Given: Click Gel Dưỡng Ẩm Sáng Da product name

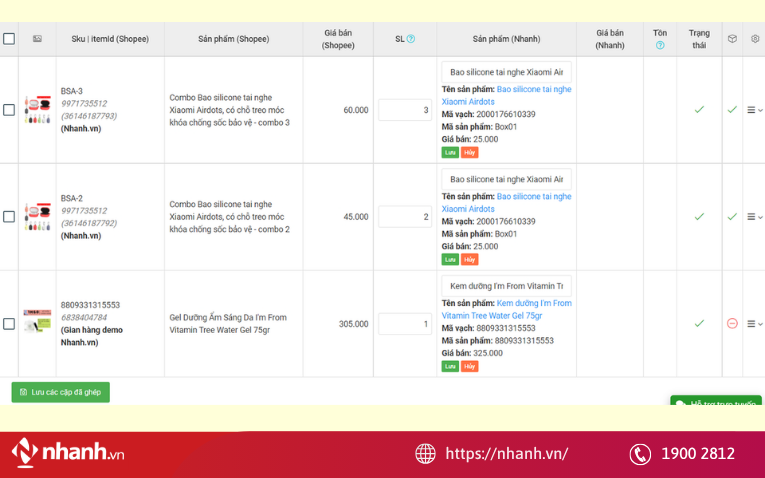Looking at the screenshot, I should coord(228,324).
